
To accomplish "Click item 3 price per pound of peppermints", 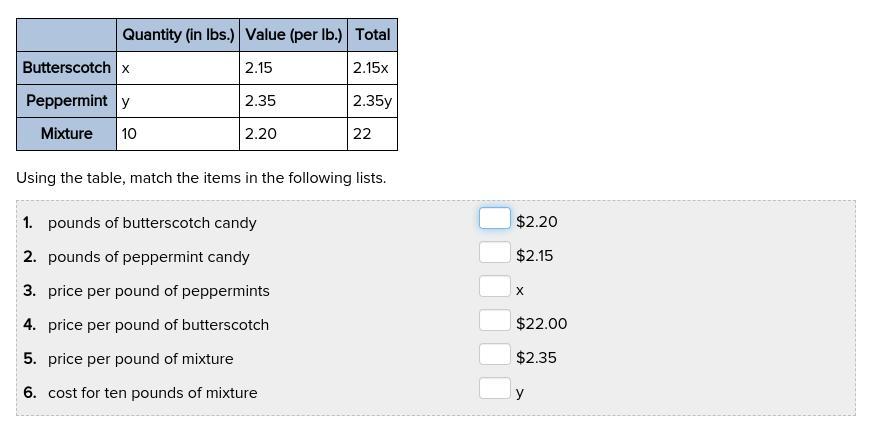I will pyautogui.click(x=158, y=291).
